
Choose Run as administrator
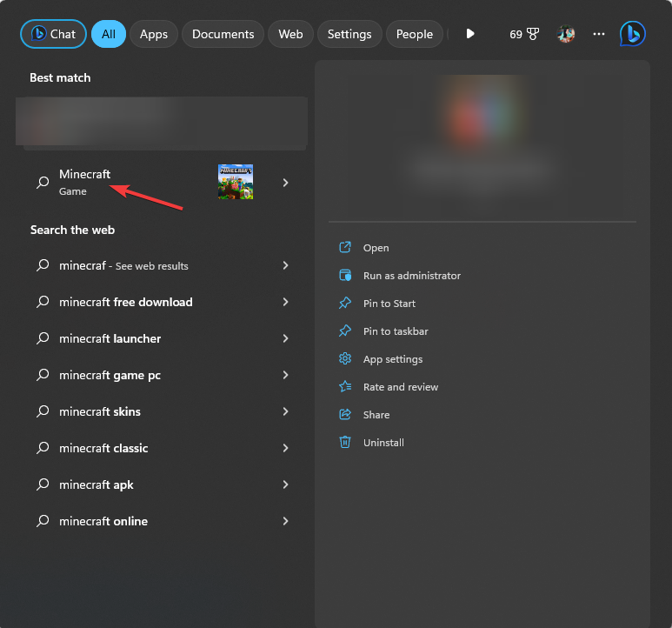[412, 276]
